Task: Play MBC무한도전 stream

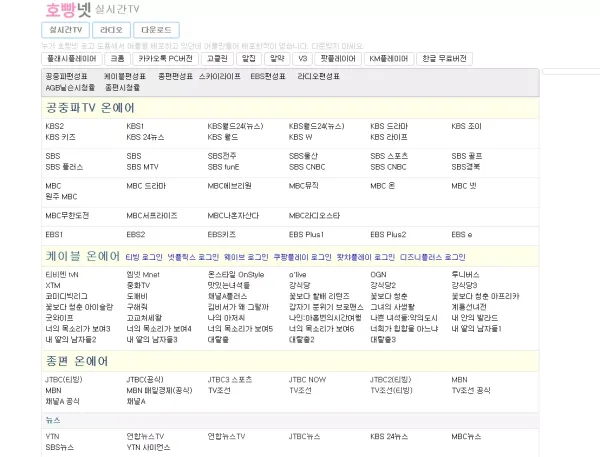Action: (x=67, y=215)
